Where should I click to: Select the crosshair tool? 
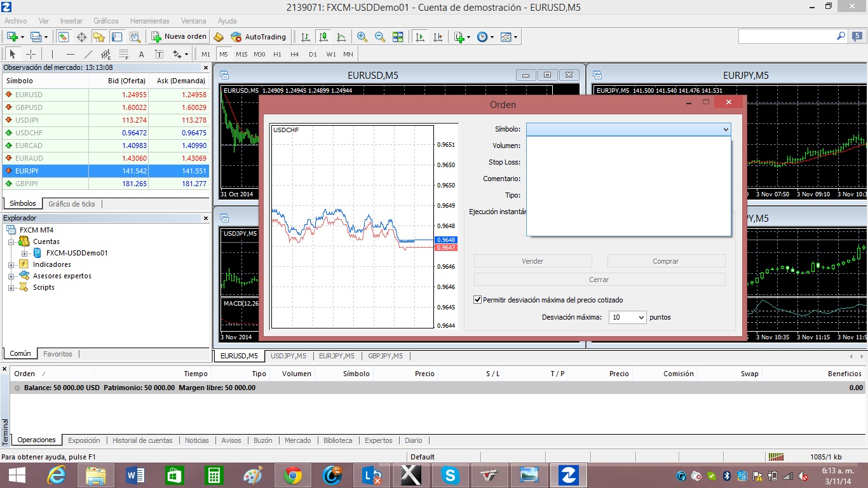31,54
